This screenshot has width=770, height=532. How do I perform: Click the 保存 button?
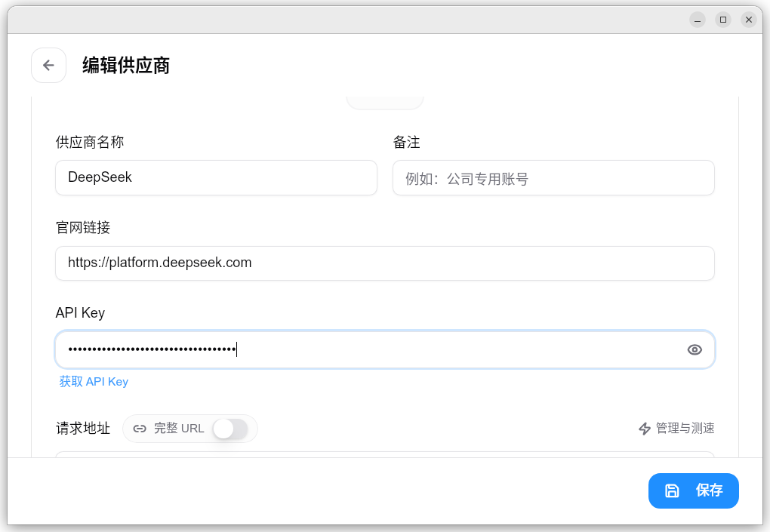(694, 490)
